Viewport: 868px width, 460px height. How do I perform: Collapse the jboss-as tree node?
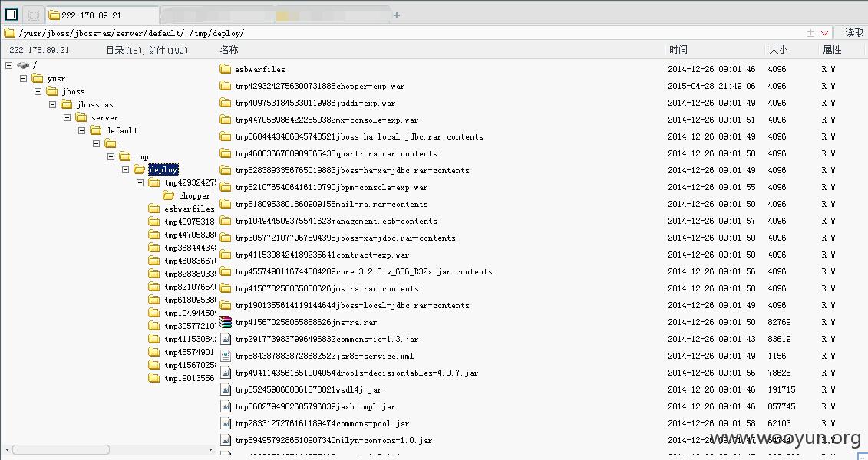(53, 104)
